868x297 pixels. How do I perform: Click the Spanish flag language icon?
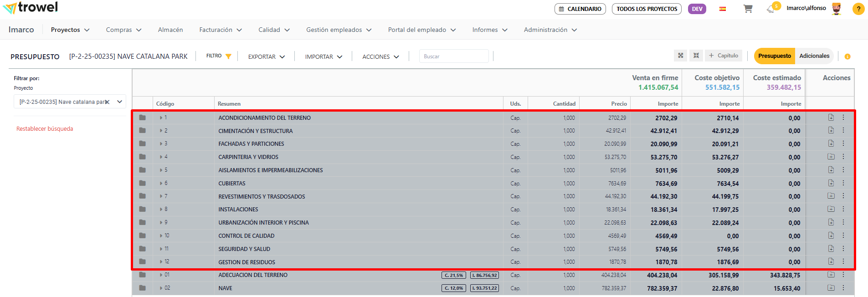point(723,9)
